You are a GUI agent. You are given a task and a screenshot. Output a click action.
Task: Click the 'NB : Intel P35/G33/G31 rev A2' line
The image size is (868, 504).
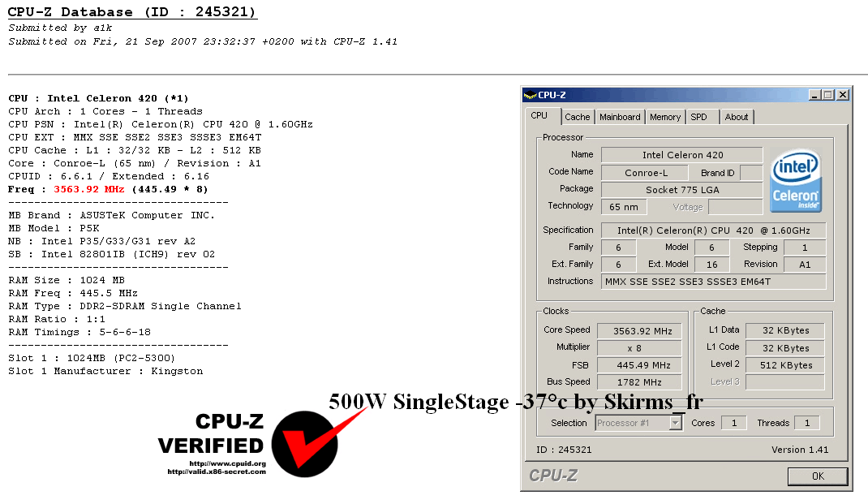pos(102,242)
